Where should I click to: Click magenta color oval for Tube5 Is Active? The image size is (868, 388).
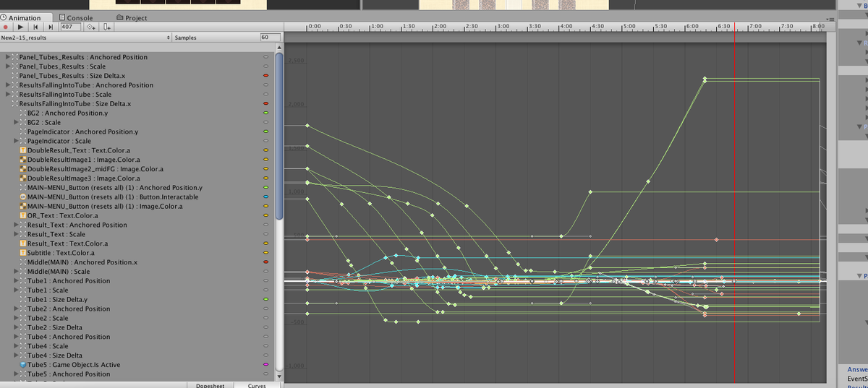[x=266, y=365]
